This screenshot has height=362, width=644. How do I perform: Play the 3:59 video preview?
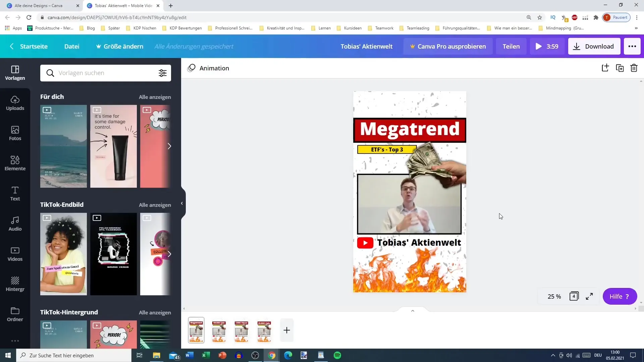(547, 46)
